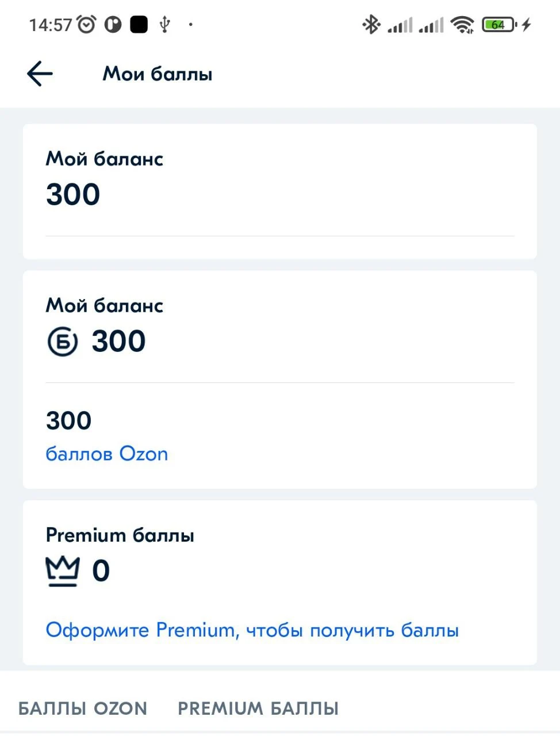
Task: Tap the Мои баллы page title
Action: (x=158, y=74)
